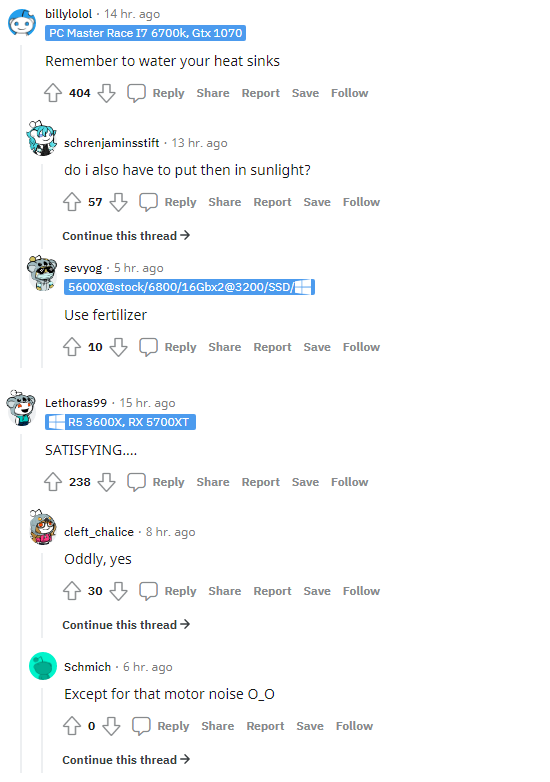Downvote schrenjaminsstift's sunlight comment
This screenshot has width=550, height=782.
point(118,202)
